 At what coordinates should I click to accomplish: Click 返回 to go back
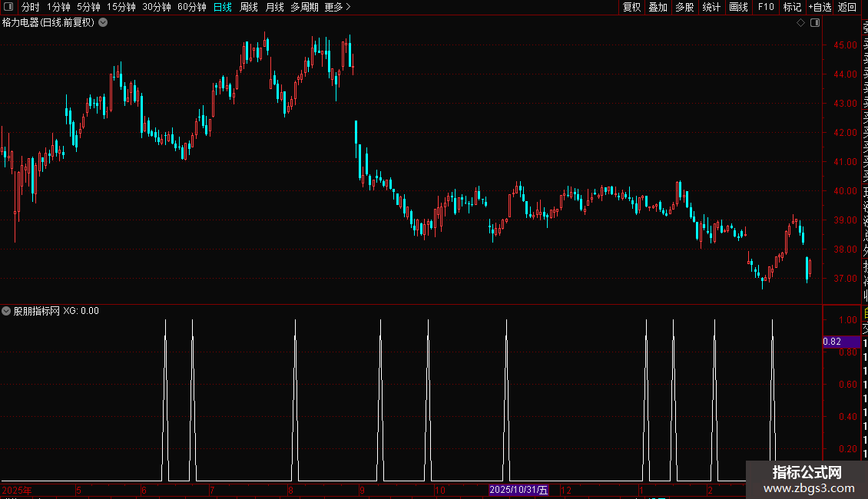click(x=846, y=7)
